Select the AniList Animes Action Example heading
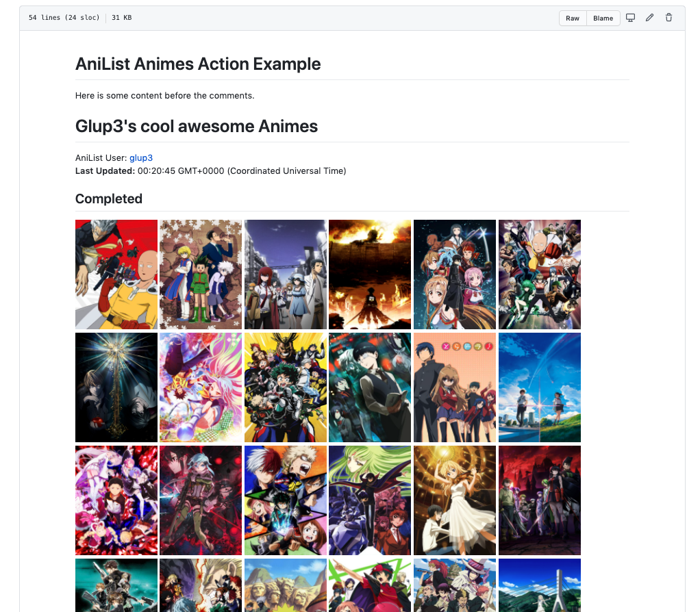The image size is (700, 612). click(x=198, y=64)
